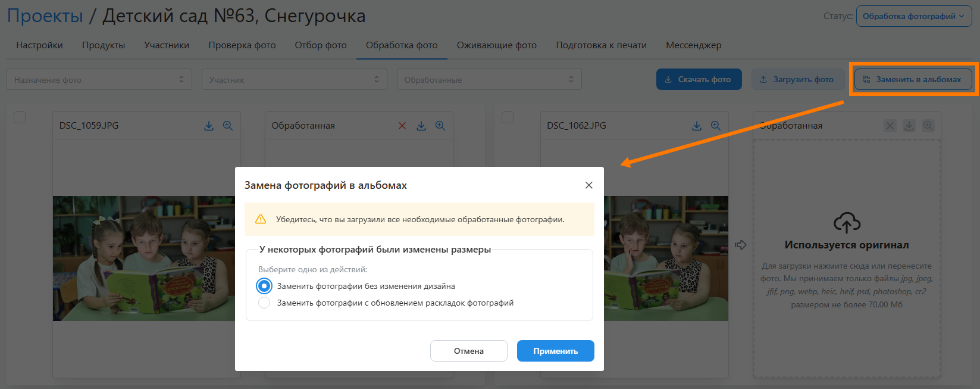Image resolution: width=980 pixels, height=389 pixels.
Task: Remove processed photo with red X icon
Action: coord(402,126)
